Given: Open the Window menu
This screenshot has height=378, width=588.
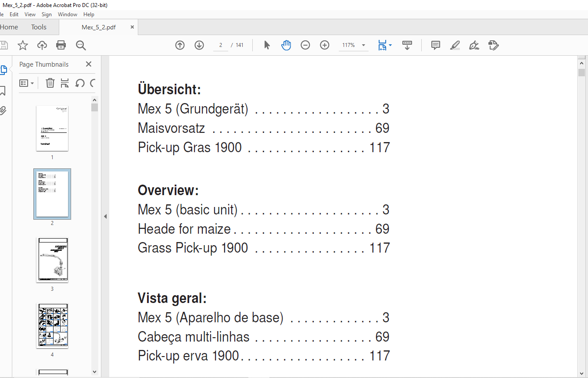Looking at the screenshot, I should point(68,14).
